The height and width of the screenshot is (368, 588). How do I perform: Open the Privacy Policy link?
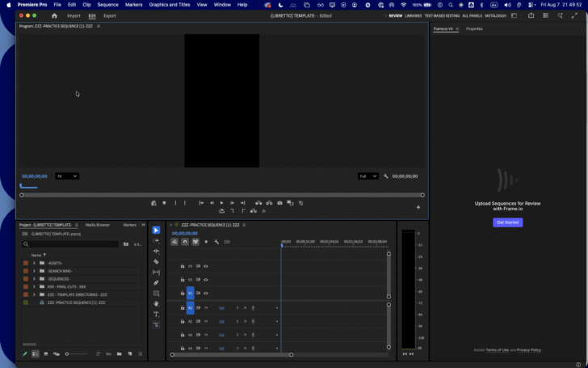529,350
